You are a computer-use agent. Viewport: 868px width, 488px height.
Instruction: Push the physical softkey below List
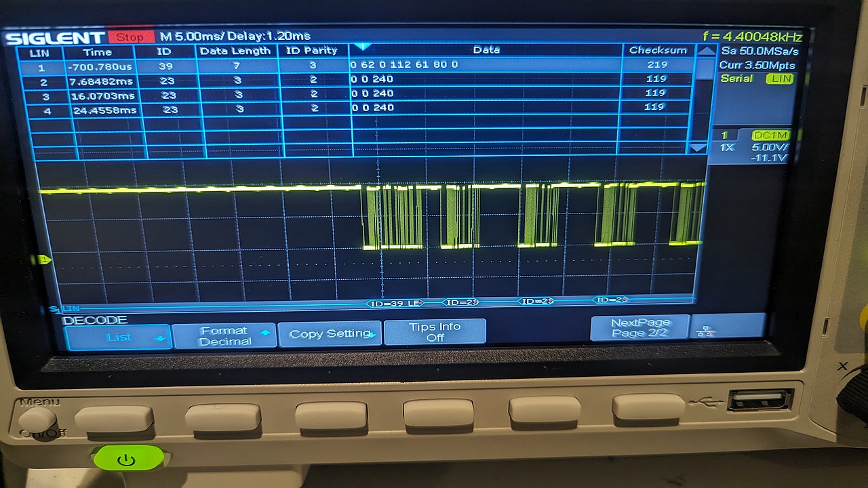(114, 419)
